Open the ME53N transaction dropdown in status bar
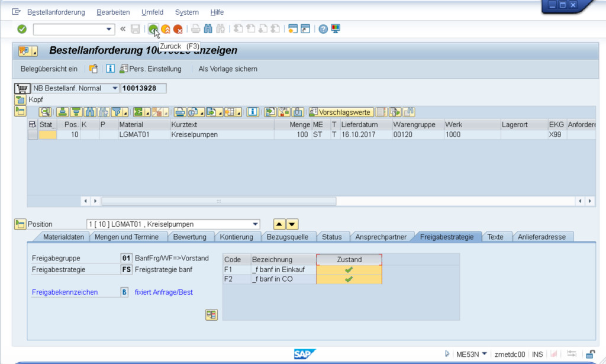Screen dimensions: 606x364 pyautogui.click(x=484, y=354)
